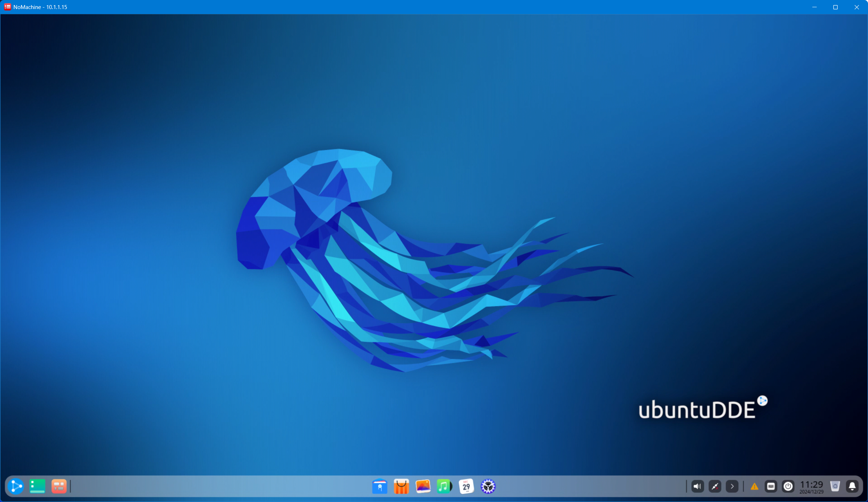Open the notification bell icon
Screen dimensions: 868x502
pos(852,486)
